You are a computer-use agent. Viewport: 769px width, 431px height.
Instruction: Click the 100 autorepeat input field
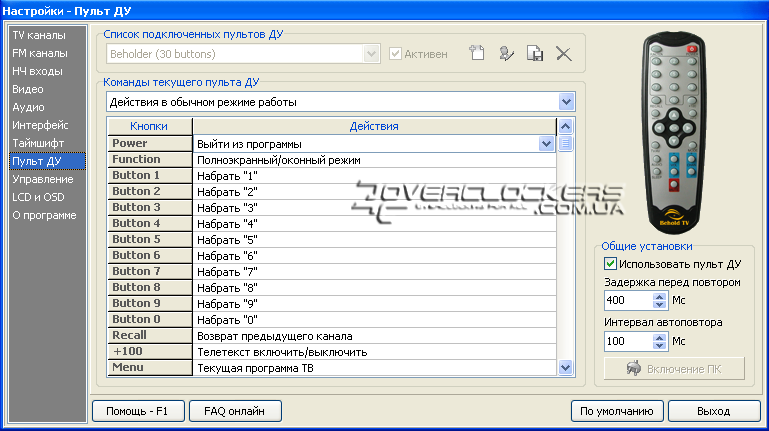coord(629,341)
